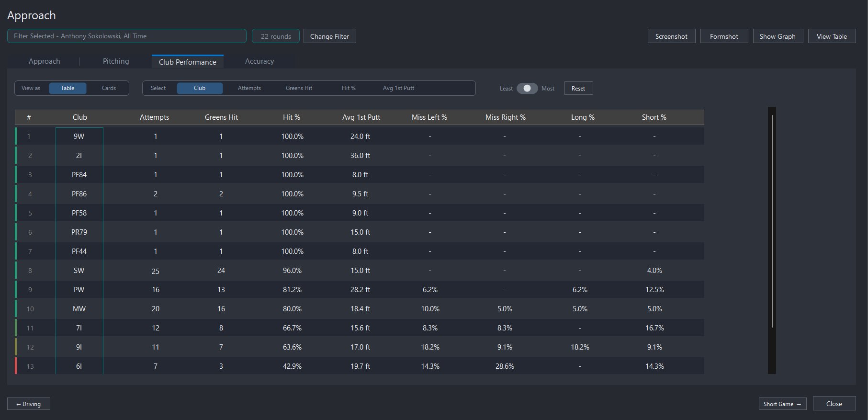The width and height of the screenshot is (868, 420).
Task: Click the Miss Right % column header
Action: pyautogui.click(x=506, y=117)
